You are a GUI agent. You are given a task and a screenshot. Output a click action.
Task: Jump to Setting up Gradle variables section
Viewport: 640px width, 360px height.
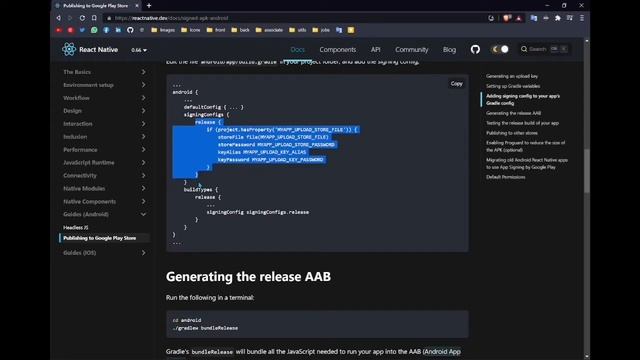click(513, 86)
